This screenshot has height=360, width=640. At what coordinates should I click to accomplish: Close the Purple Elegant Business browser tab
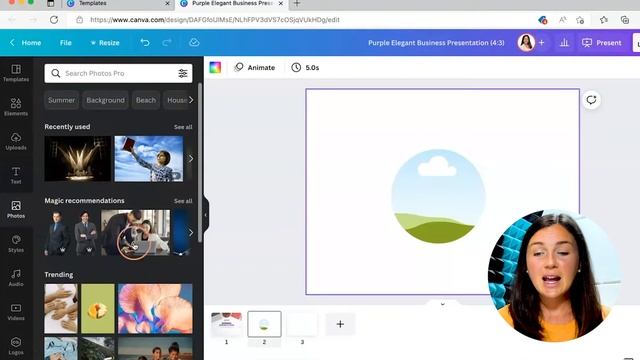(x=281, y=4)
